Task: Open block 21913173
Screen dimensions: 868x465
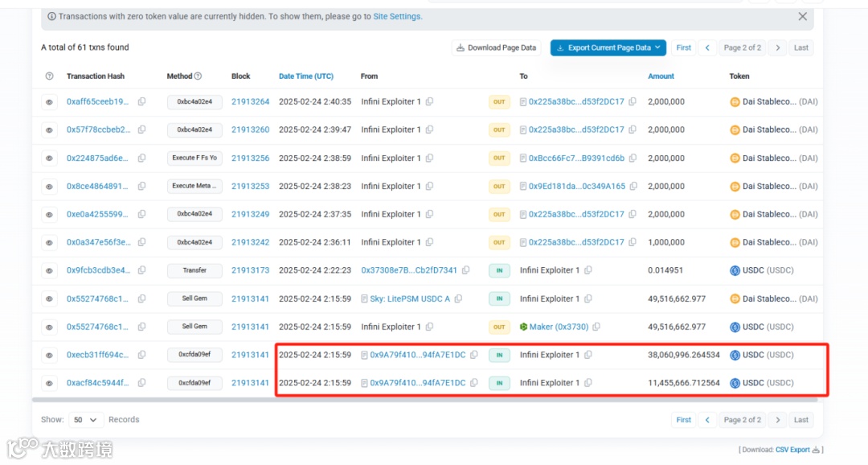Action: click(250, 270)
